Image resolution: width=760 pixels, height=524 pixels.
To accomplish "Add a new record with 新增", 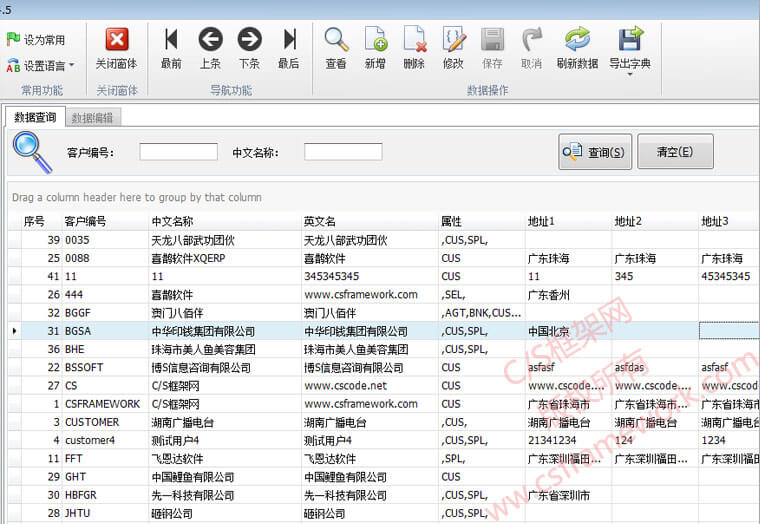I will click(375, 40).
